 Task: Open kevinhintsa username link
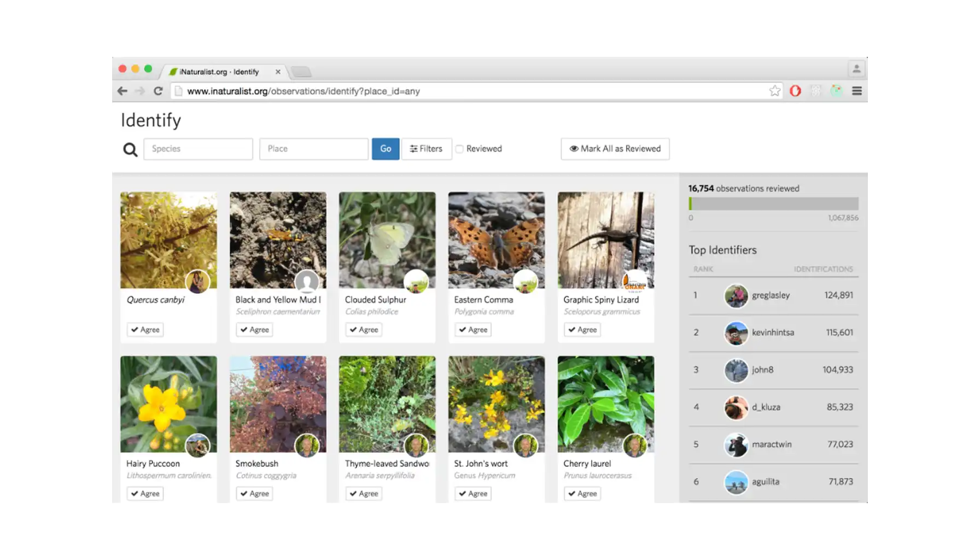(x=773, y=332)
